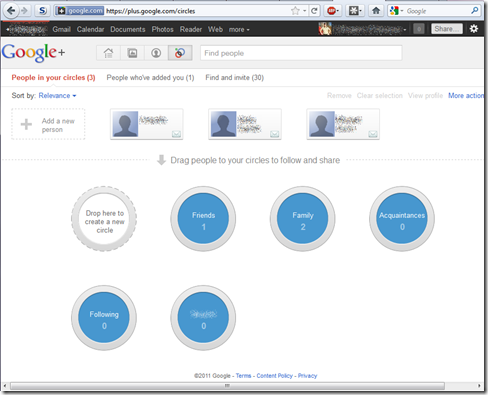Open the Privacy footer link
488x395 pixels.
point(307,376)
